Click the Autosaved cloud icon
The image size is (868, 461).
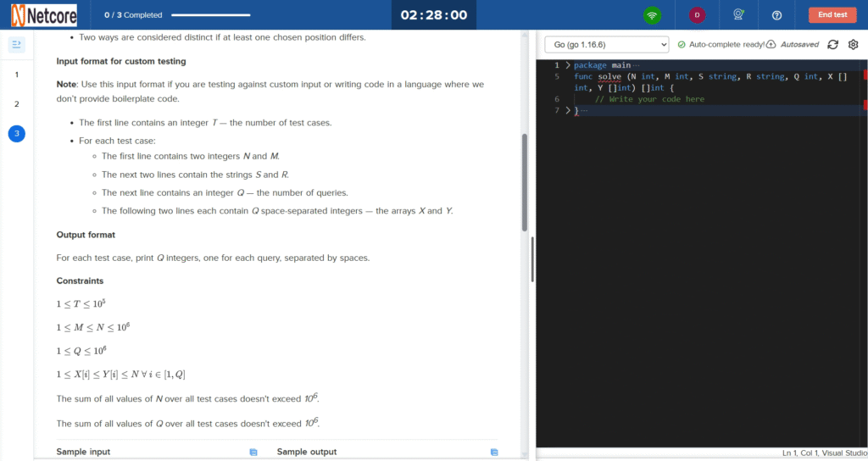(x=771, y=44)
